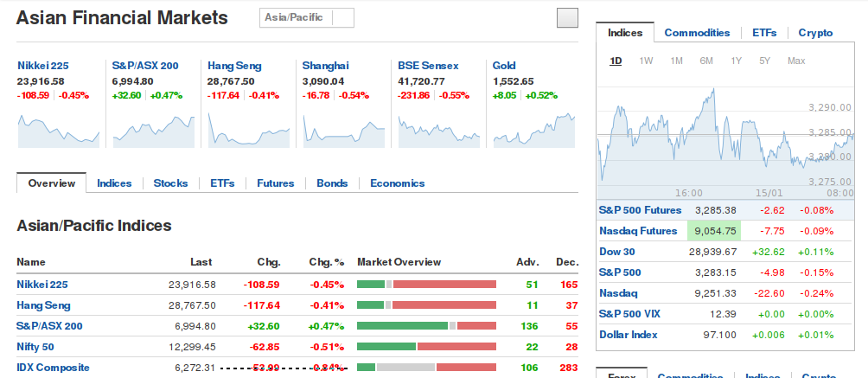Open the S&P 500 VIX sidebar link
This screenshot has height=378, width=868.
[629, 314]
